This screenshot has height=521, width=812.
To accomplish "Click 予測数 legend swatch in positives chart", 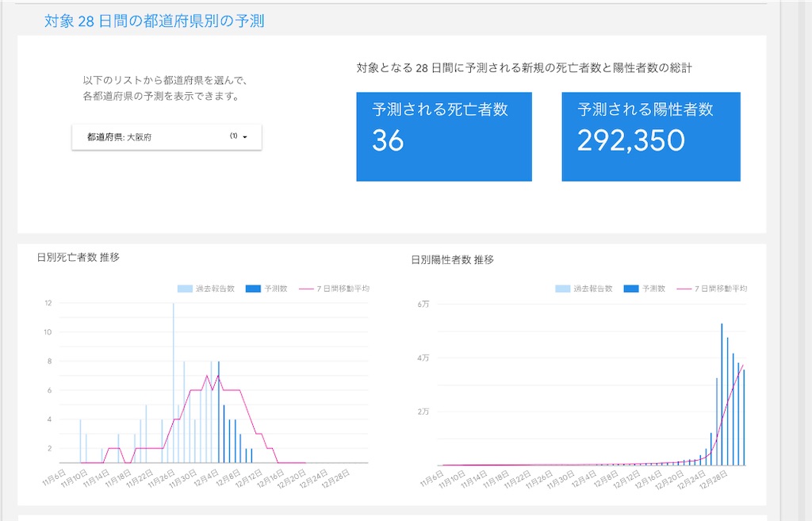I will pos(631,289).
